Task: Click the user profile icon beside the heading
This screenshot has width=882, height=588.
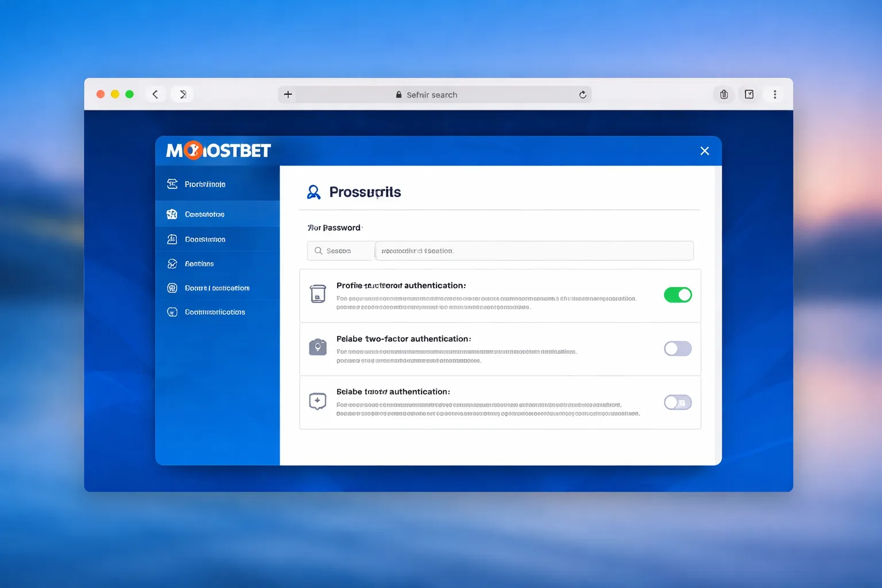Action: [314, 192]
